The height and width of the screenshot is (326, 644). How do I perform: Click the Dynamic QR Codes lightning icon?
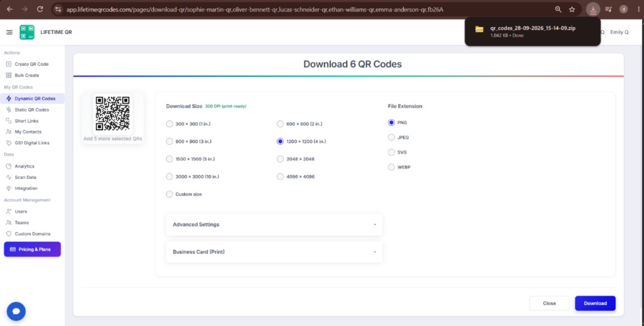pos(9,99)
